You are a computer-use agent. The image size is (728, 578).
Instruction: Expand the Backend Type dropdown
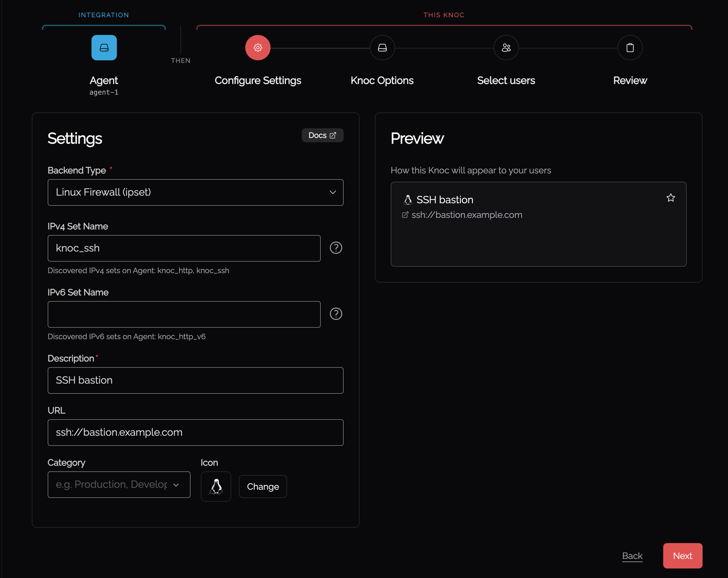click(x=196, y=192)
